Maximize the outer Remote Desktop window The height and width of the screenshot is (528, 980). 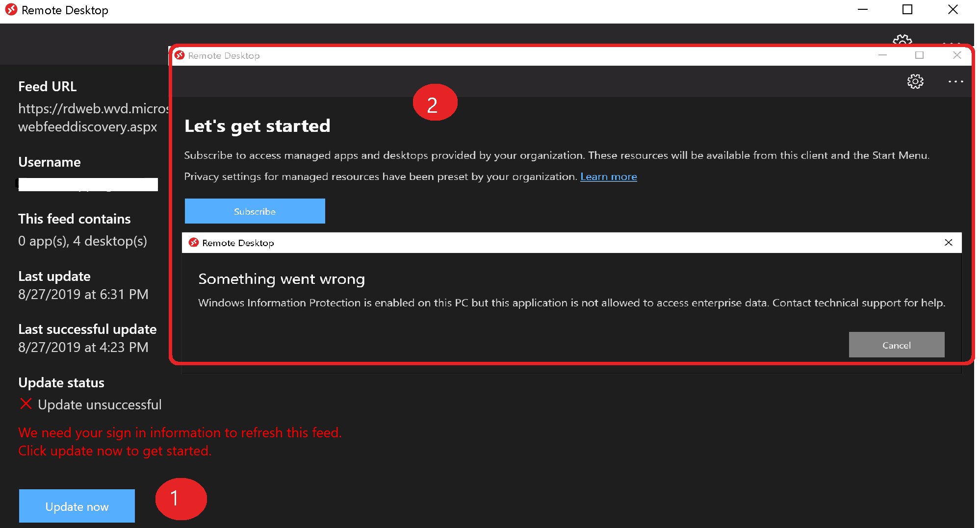(907, 10)
